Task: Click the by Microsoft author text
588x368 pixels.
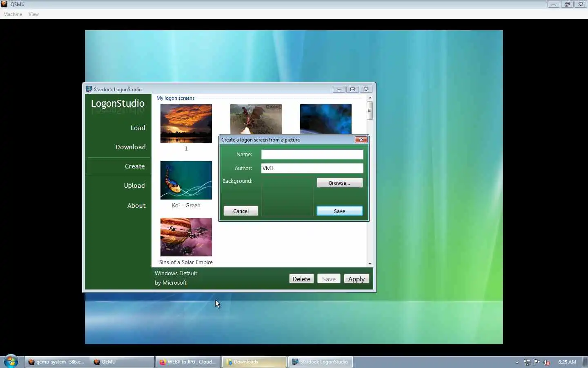Action: (171, 283)
